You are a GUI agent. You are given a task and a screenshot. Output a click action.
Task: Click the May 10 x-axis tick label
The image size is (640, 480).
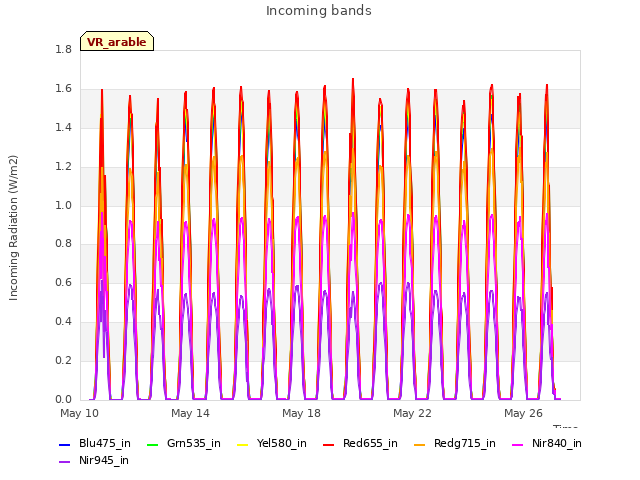(x=80, y=413)
